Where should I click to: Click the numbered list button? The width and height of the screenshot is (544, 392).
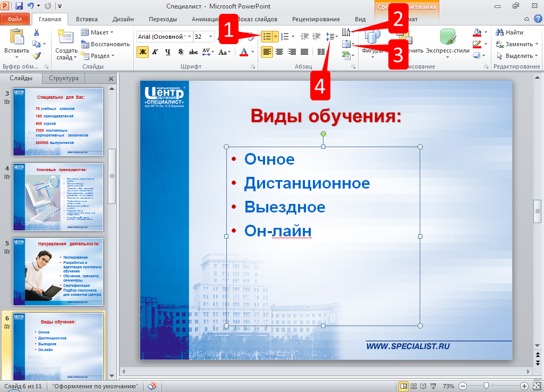285,37
